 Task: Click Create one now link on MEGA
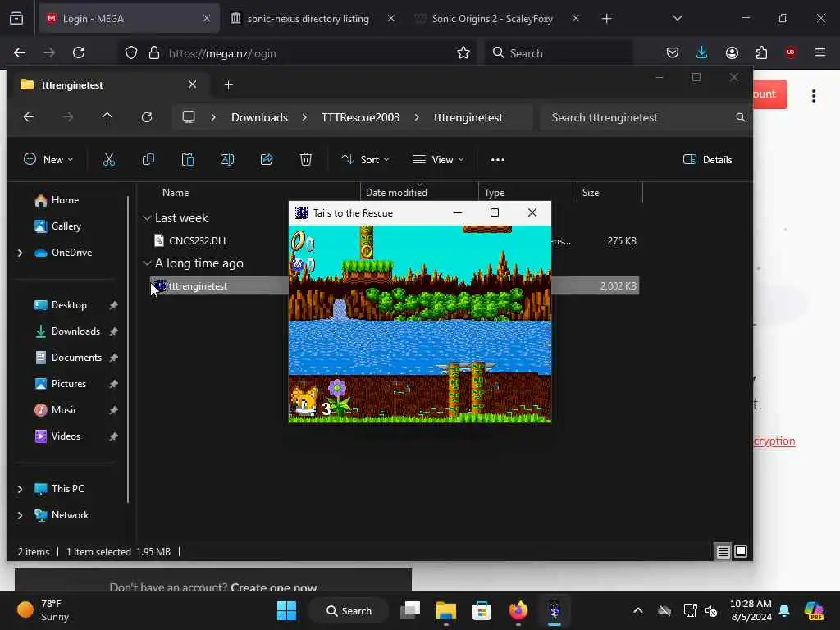[x=274, y=587]
